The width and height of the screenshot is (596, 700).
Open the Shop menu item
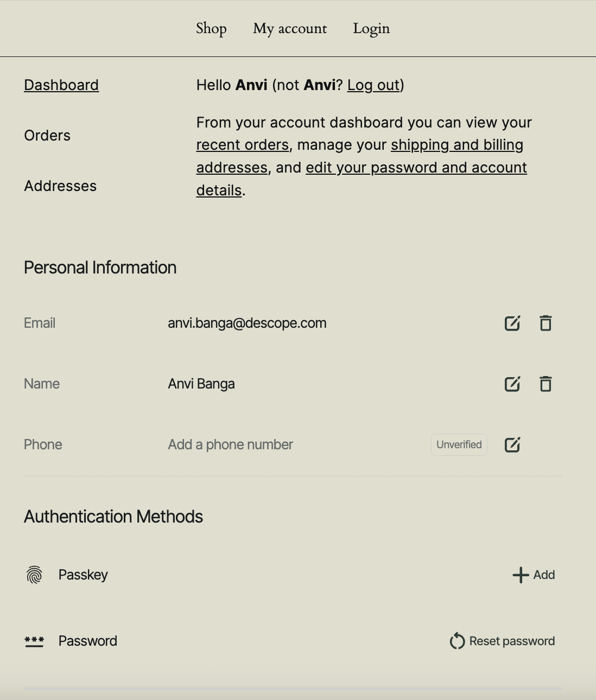pos(211,28)
